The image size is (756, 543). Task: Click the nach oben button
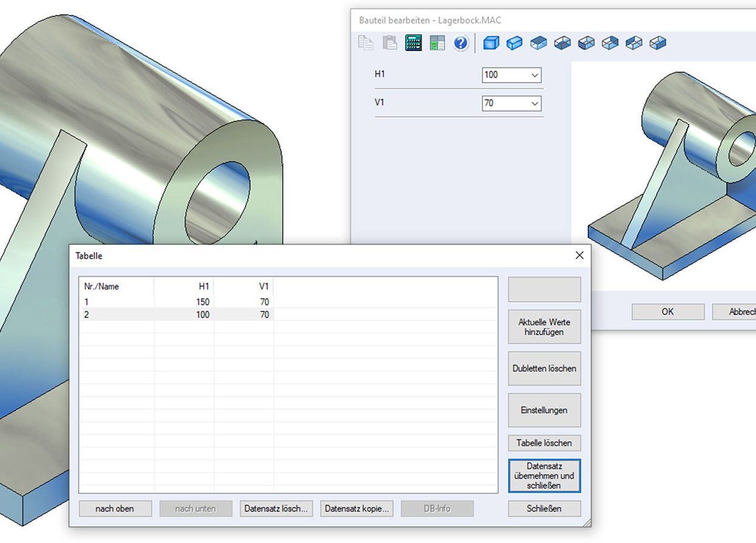pyautogui.click(x=115, y=508)
